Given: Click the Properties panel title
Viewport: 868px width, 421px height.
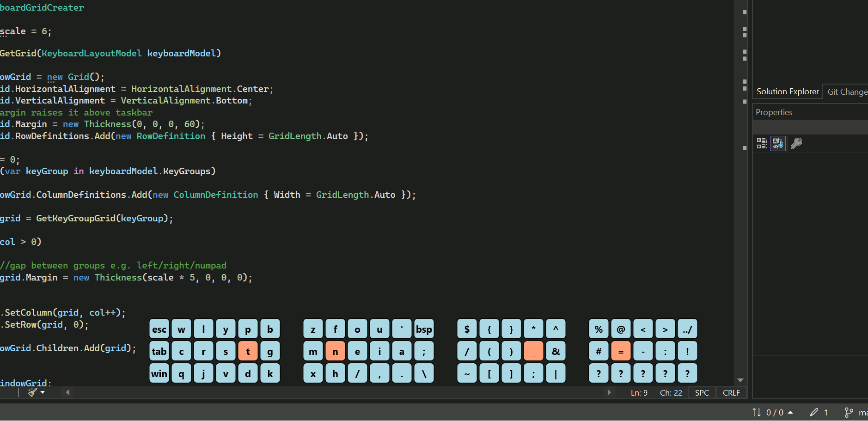Looking at the screenshot, I should pyautogui.click(x=774, y=112).
